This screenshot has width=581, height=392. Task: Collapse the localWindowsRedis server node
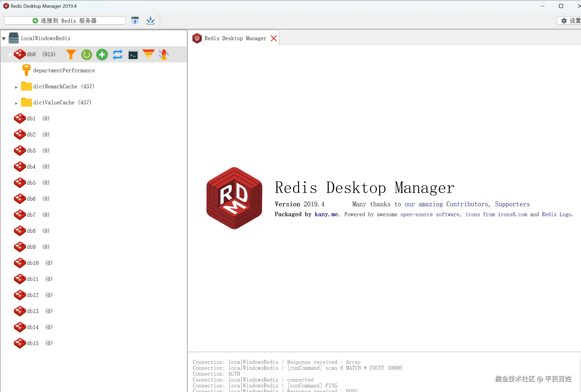(x=4, y=39)
